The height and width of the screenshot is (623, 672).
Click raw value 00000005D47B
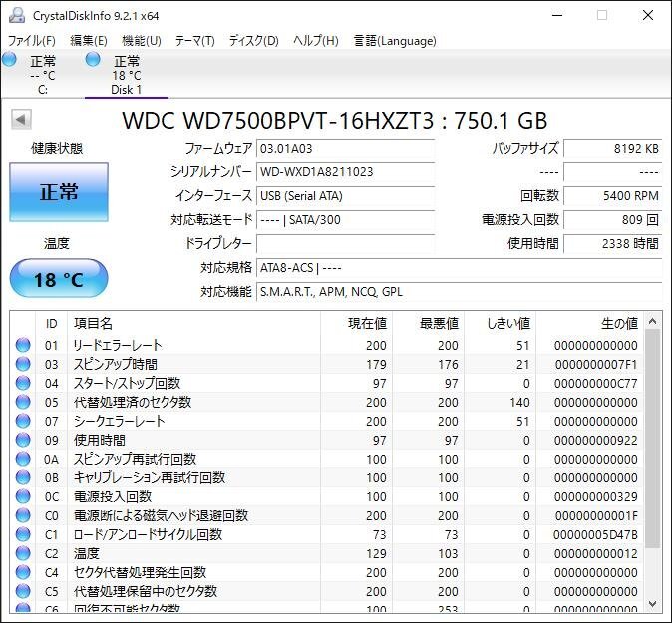pos(595,534)
